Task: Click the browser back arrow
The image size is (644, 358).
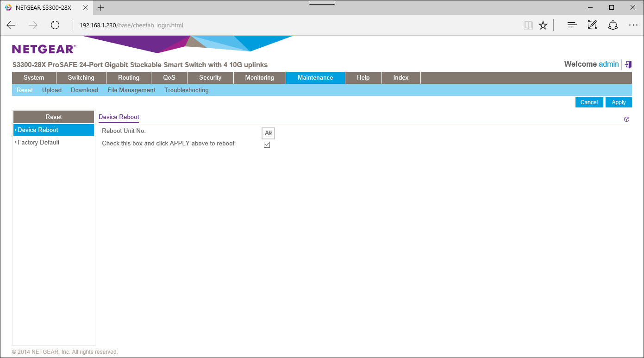Action: click(11, 25)
